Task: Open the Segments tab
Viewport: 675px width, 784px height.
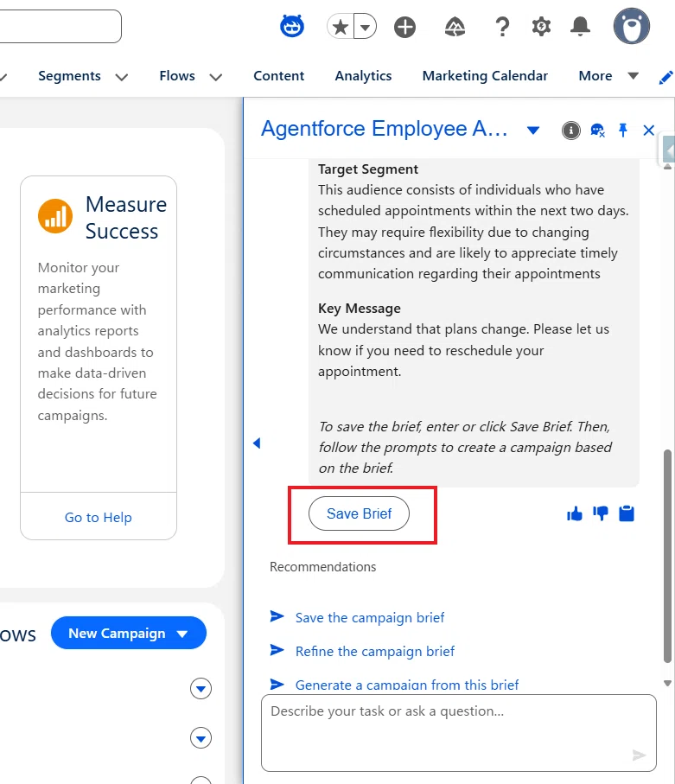Action: (69, 76)
